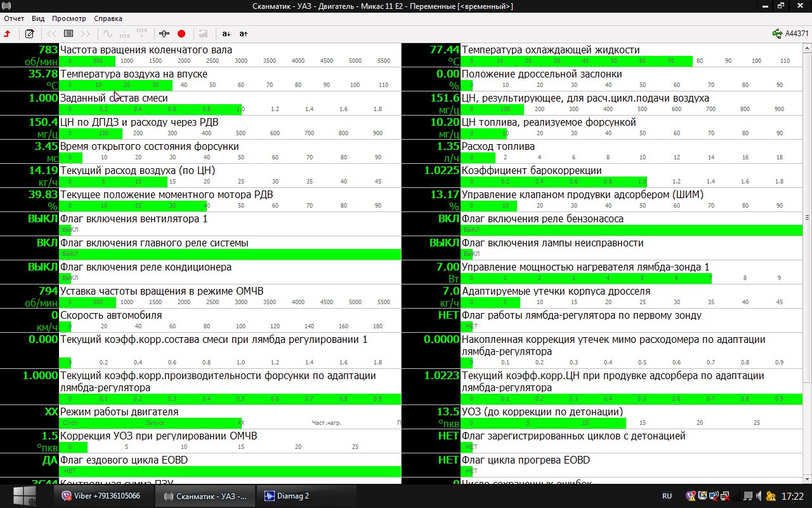Click the yellow warning user tray icon
Screen dimensions: 812x508
point(771,496)
